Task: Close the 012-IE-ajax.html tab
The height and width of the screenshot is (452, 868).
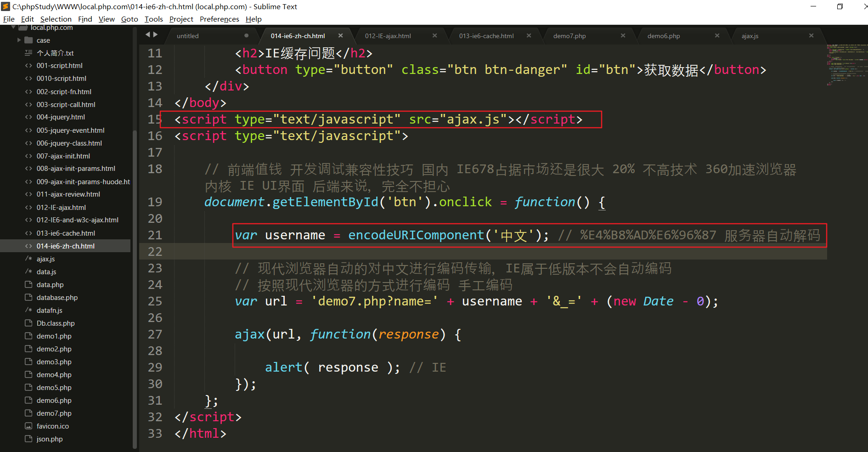Action: click(434, 36)
